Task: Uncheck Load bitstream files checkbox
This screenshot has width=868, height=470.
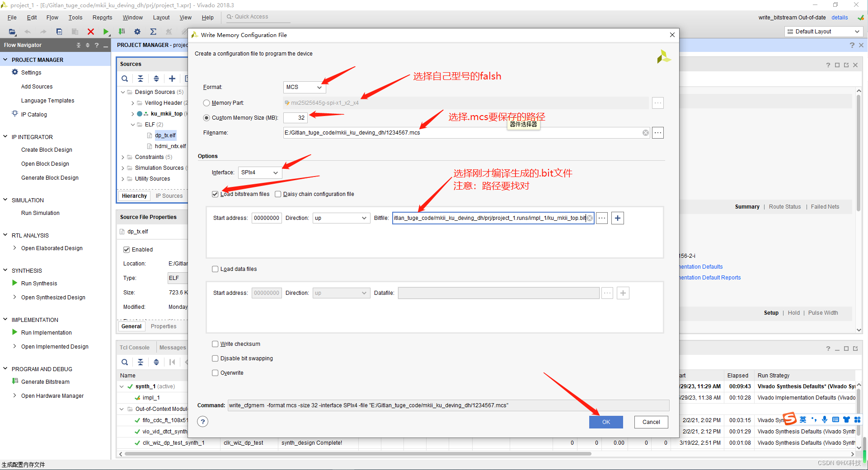Action: [215, 194]
